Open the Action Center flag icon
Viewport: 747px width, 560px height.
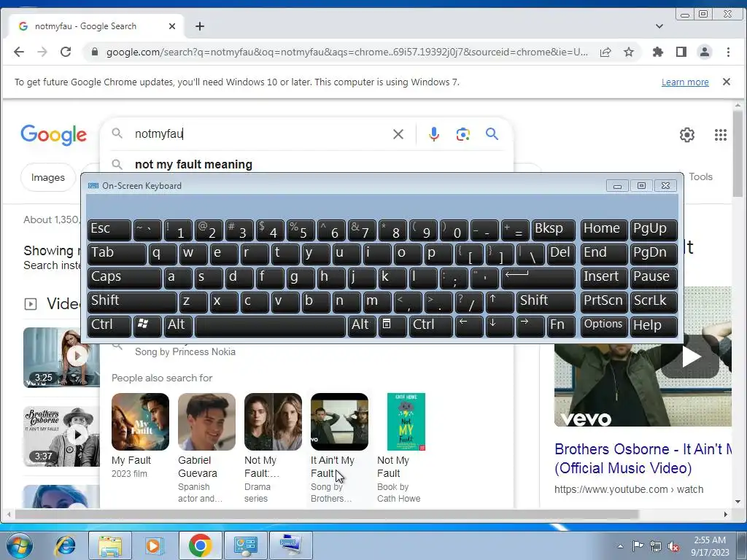(x=638, y=546)
